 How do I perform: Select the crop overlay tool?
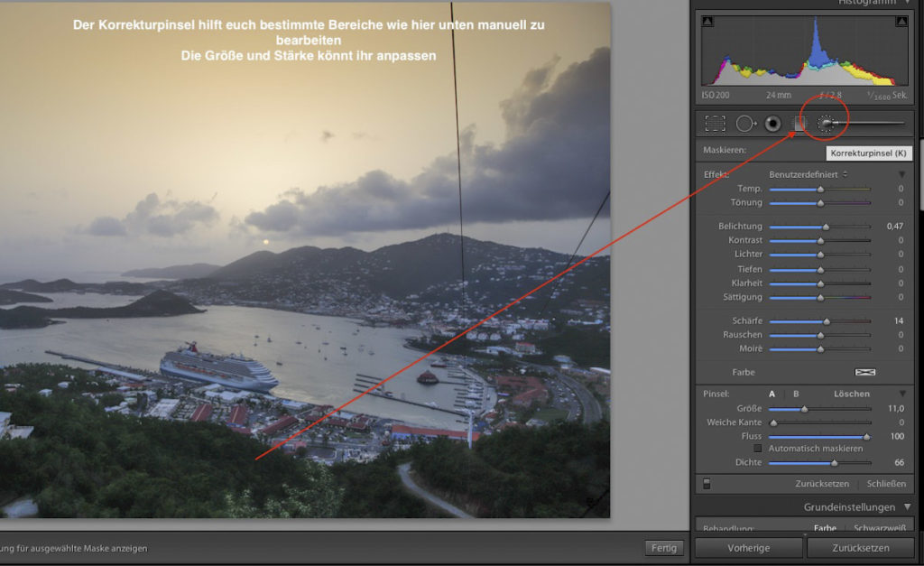click(x=716, y=124)
